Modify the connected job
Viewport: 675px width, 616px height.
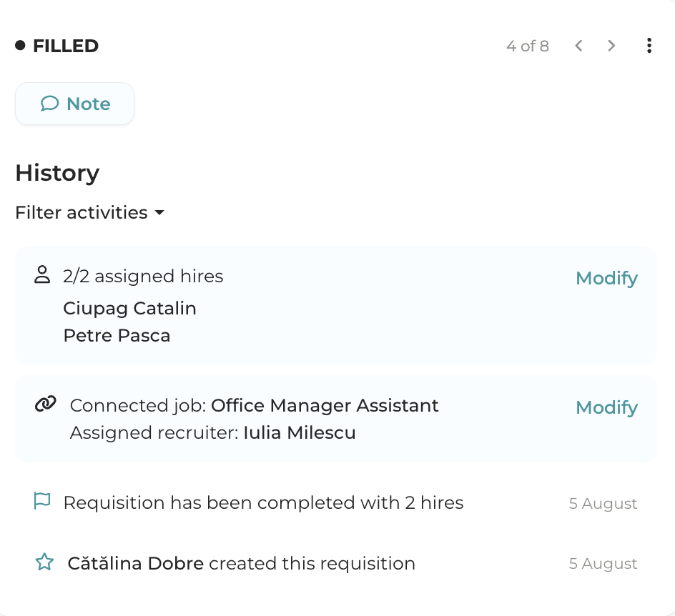point(606,407)
